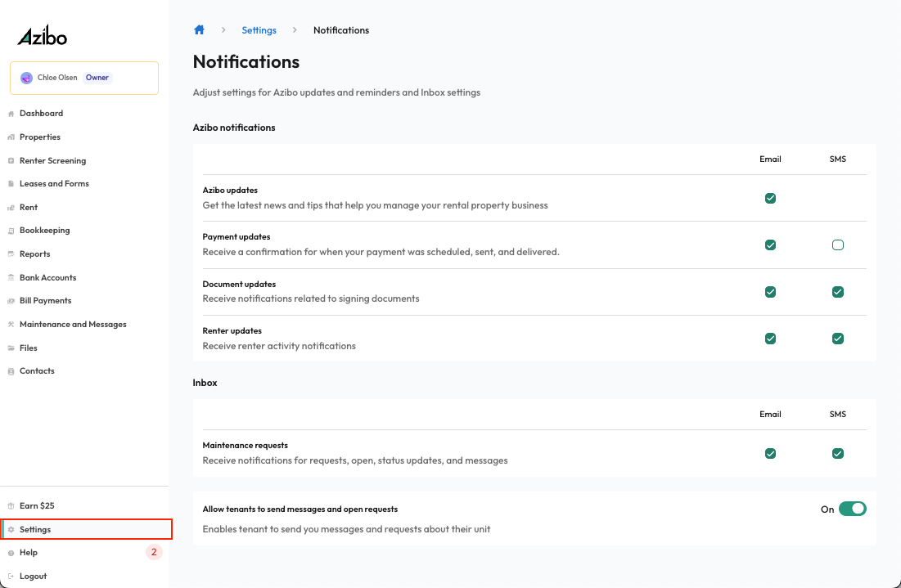Click the Leases and Forms document icon

(11, 184)
